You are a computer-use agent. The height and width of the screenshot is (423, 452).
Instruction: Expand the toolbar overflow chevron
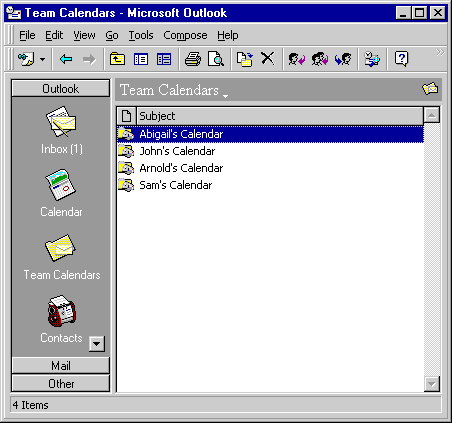440,52
